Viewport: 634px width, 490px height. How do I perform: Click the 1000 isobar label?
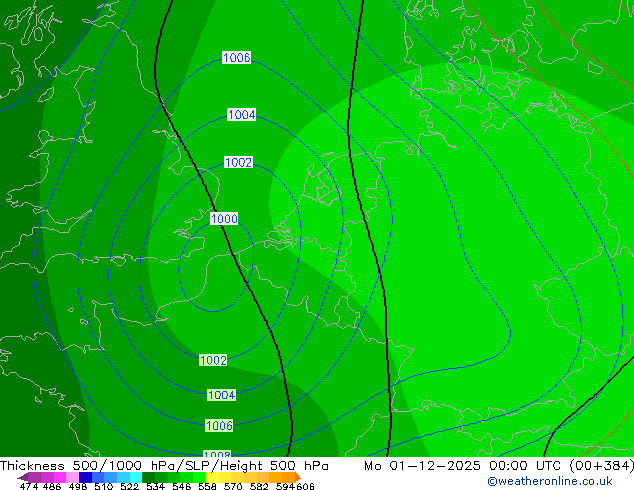click(224, 219)
